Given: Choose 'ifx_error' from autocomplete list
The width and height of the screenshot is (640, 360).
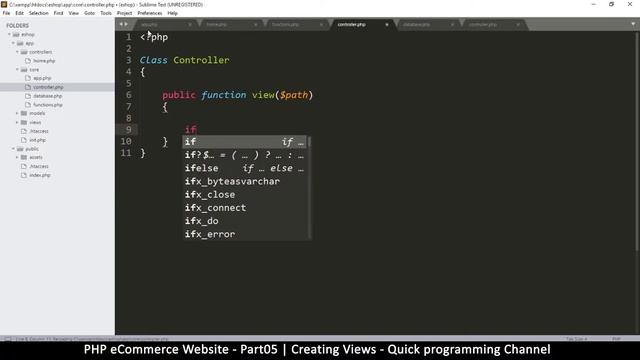Looking at the screenshot, I should (244, 234).
